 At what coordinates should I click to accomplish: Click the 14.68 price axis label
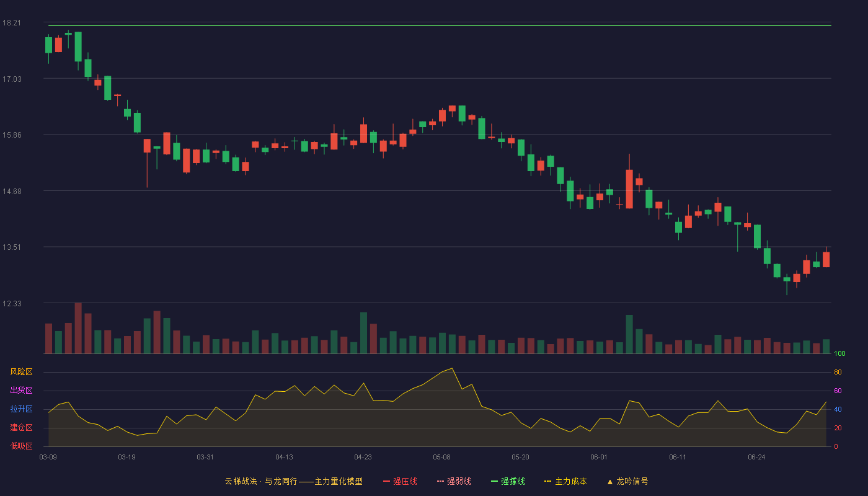12,191
